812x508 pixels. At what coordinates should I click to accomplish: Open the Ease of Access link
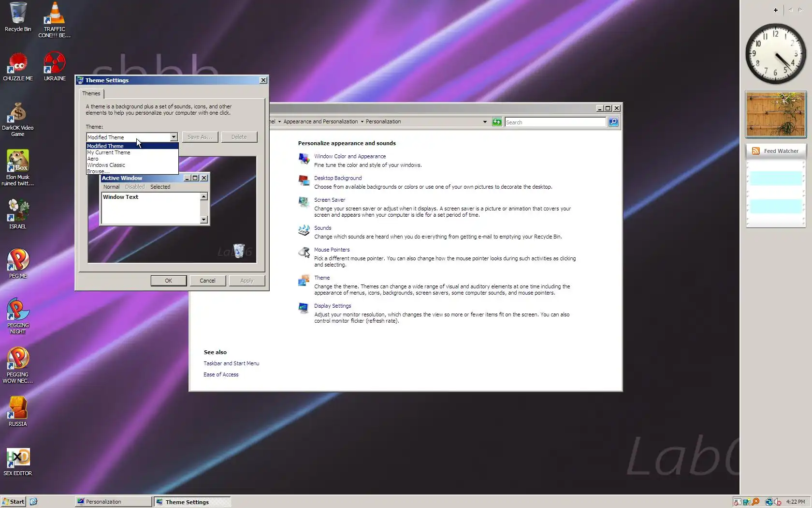221,374
